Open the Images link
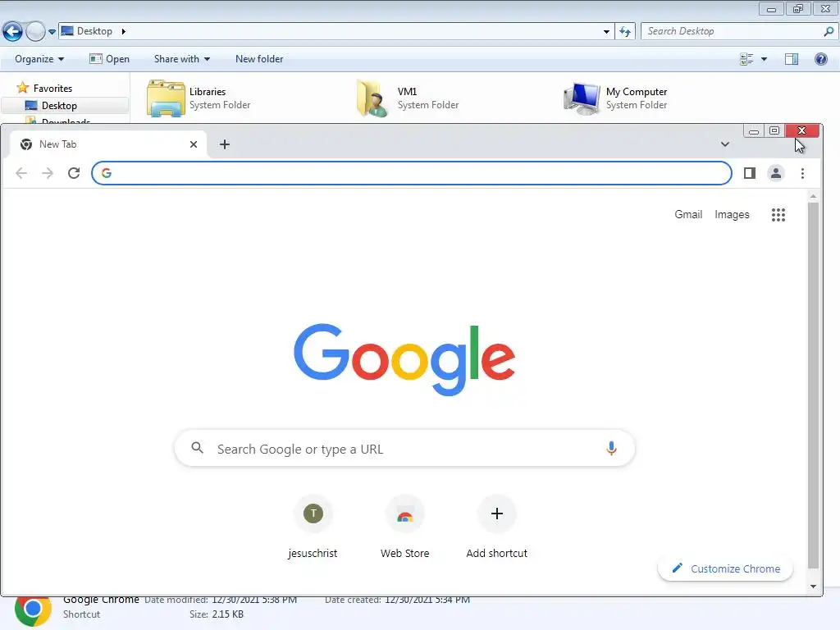 [x=732, y=214]
